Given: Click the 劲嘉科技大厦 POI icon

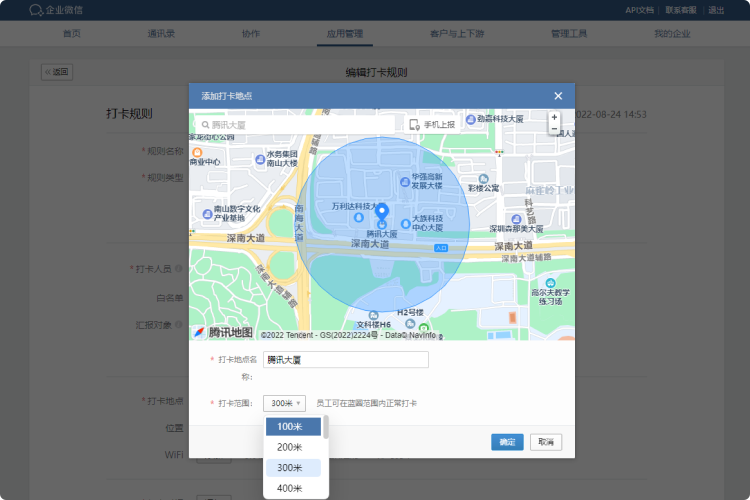Looking at the screenshot, I should pos(471,119).
